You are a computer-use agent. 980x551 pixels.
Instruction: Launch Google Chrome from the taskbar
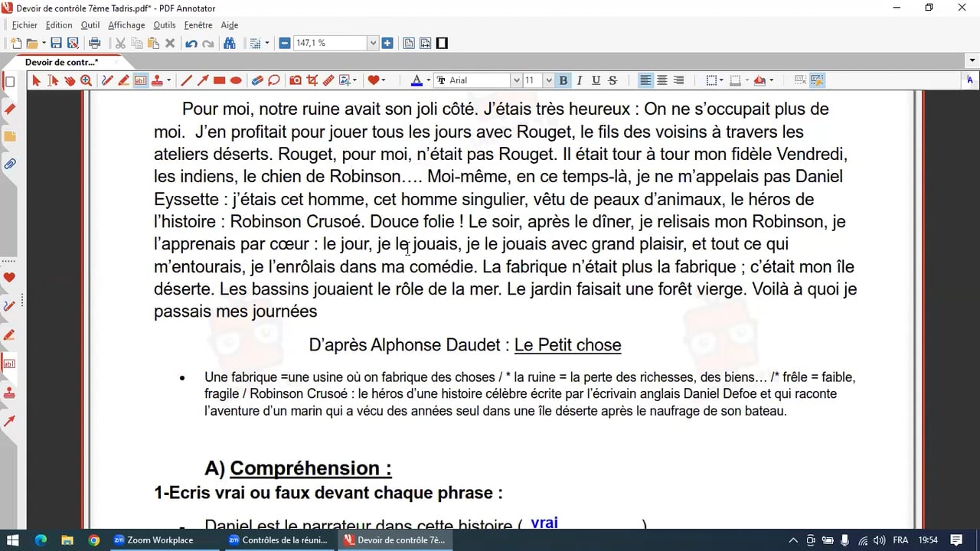click(x=93, y=540)
